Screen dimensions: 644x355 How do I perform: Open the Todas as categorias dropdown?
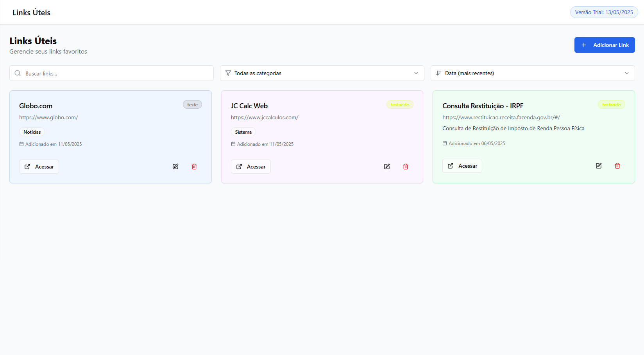(322, 73)
